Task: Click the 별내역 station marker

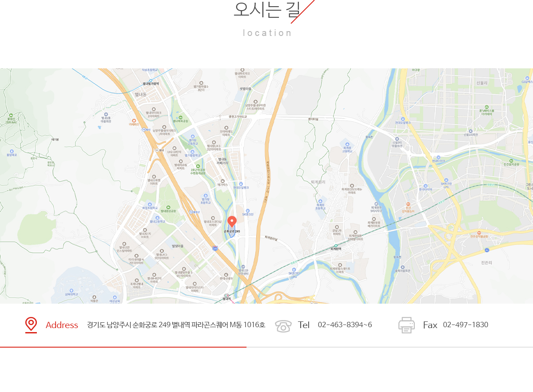Action: (227, 296)
